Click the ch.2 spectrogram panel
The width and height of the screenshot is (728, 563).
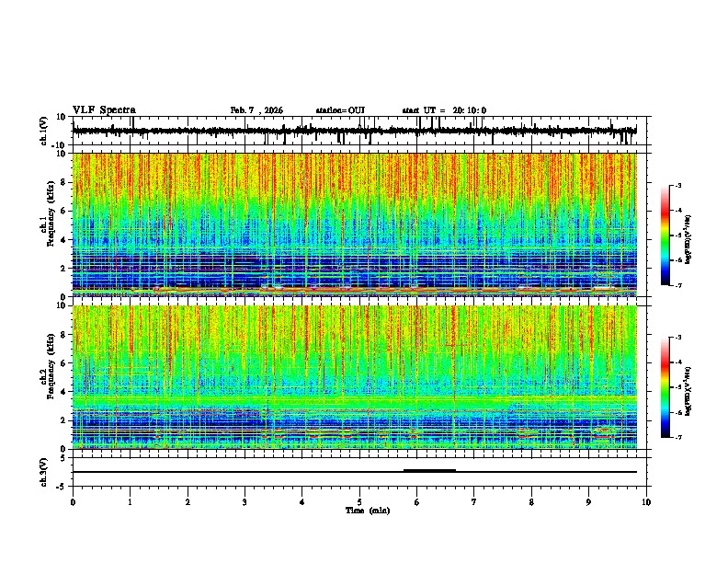tap(355, 377)
